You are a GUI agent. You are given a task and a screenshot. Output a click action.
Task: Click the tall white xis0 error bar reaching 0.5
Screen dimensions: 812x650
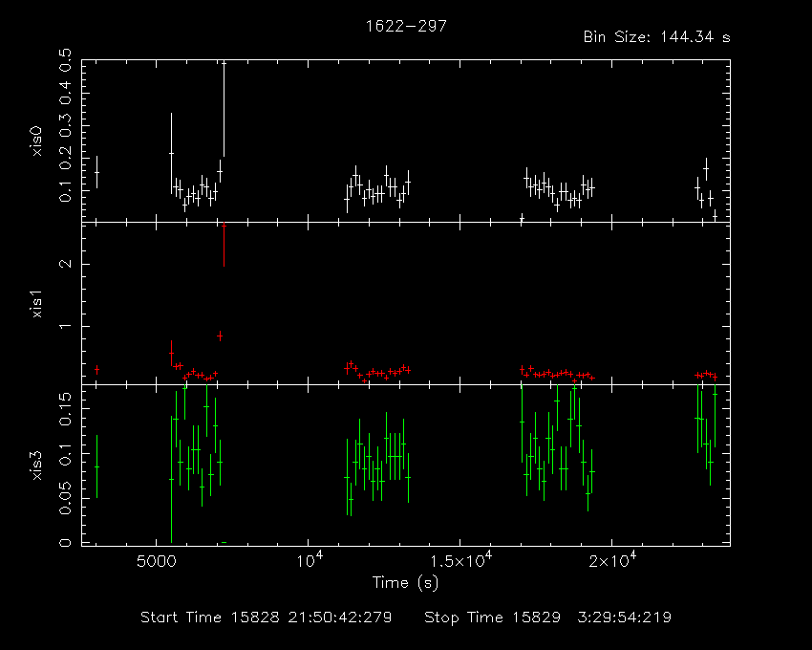pyautogui.click(x=224, y=109)
